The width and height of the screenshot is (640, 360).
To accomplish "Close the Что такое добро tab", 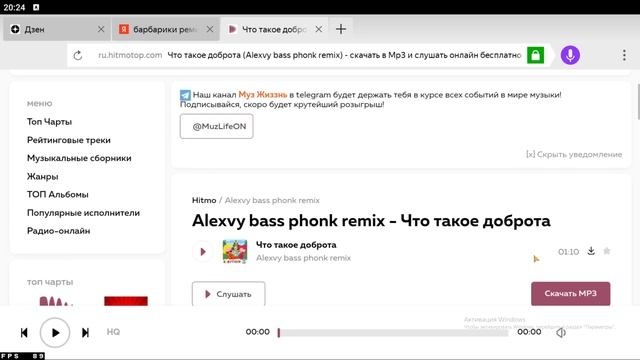I will (x=318, y=29).
